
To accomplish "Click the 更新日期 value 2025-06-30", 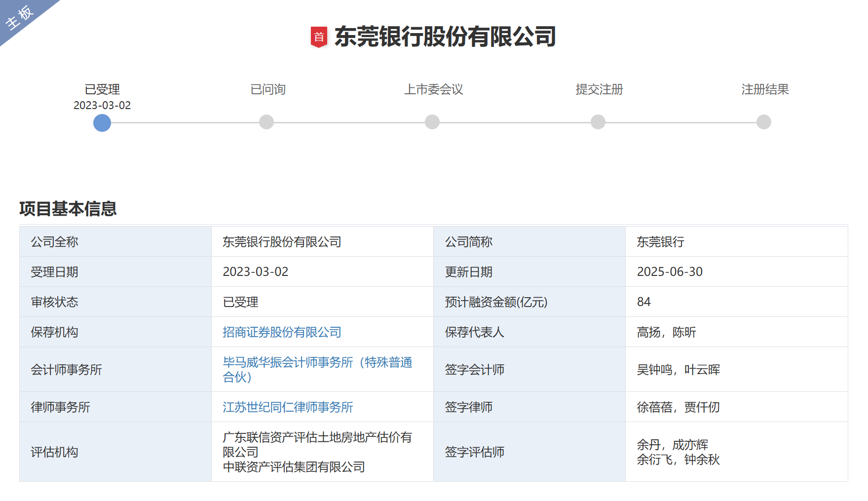I will point(670,272).
